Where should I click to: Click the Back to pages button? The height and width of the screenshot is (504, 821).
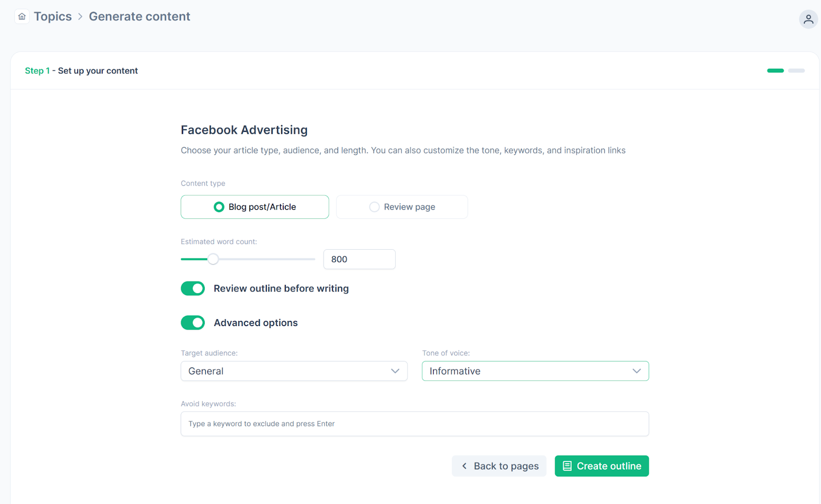coord(499,466)
